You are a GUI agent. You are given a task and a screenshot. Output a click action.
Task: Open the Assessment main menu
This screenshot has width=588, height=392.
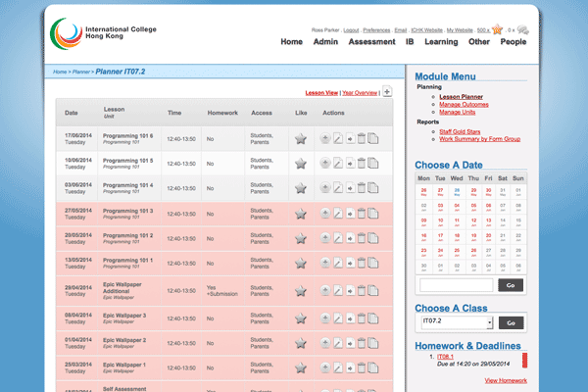(371, 42)
